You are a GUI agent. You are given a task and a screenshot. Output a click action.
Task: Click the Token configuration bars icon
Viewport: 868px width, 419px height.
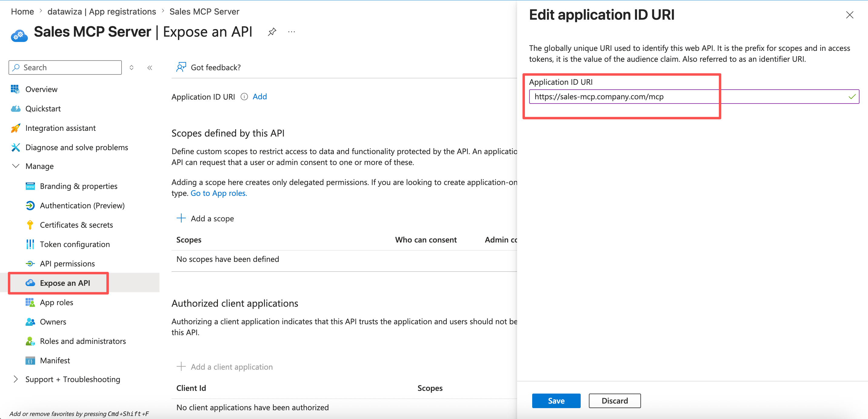tap(30, 244)
